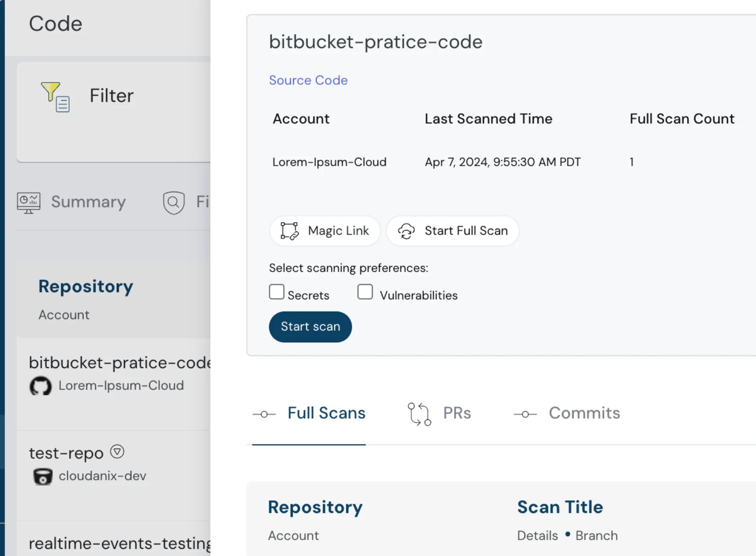The image size is (756, 556).
Task: Click the branch node icon beside Full Scans
Action: click(264, 414)
